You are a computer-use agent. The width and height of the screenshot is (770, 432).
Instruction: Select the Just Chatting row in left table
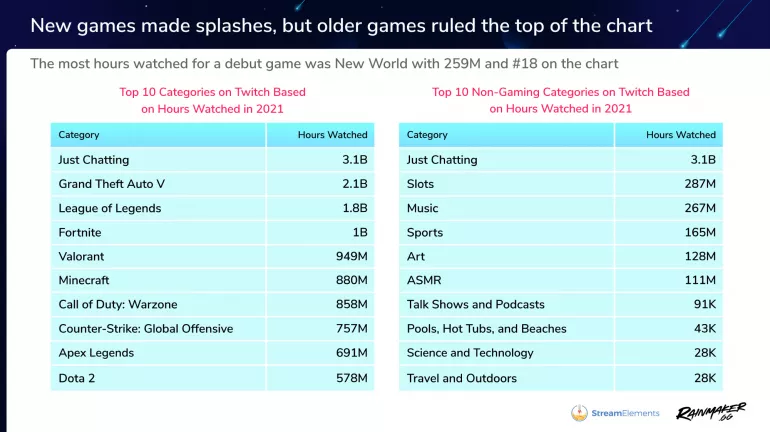click(x=212, y=160)
